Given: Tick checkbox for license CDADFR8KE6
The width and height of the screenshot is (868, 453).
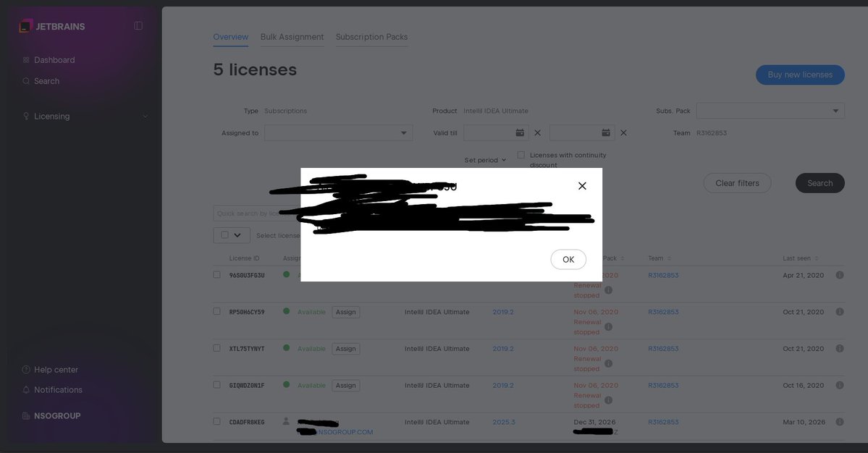Looking at the screenshot, I should point(216,421).
